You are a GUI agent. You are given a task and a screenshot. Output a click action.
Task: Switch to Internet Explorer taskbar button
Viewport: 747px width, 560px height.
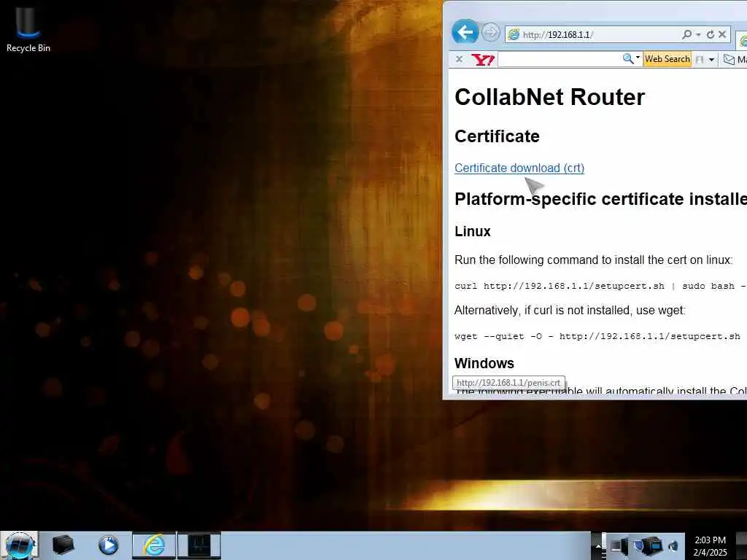(x=154, y=545)
